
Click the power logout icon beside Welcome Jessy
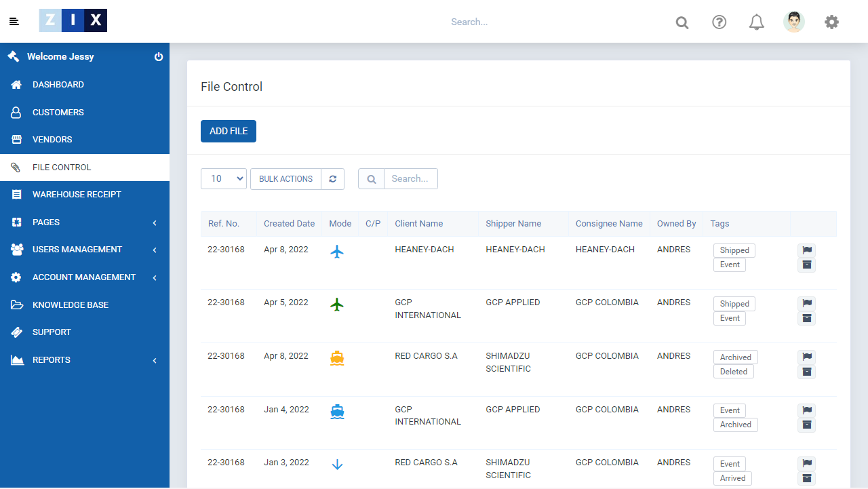click(159, 57)
